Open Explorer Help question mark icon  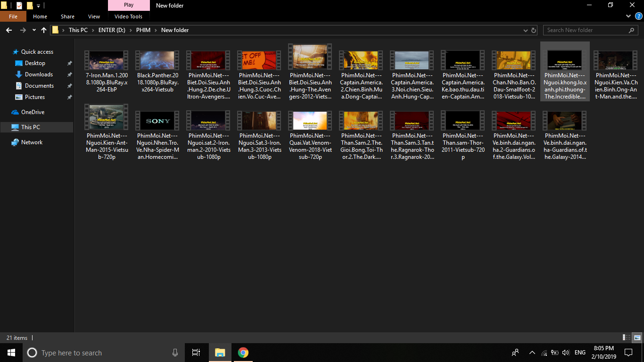639,16
